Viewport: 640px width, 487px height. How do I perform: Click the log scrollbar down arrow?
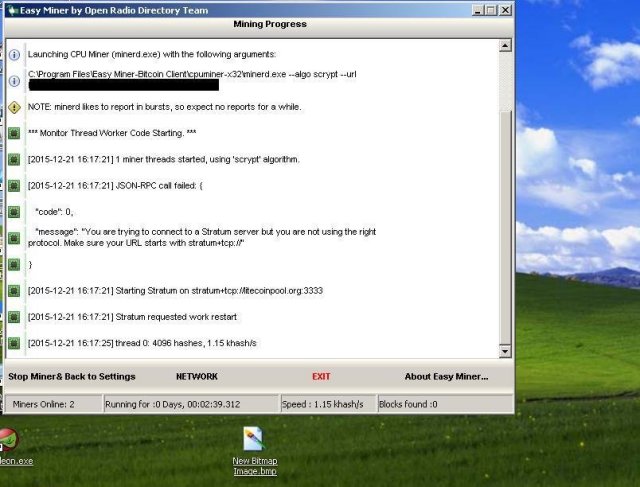pos(505,351)
